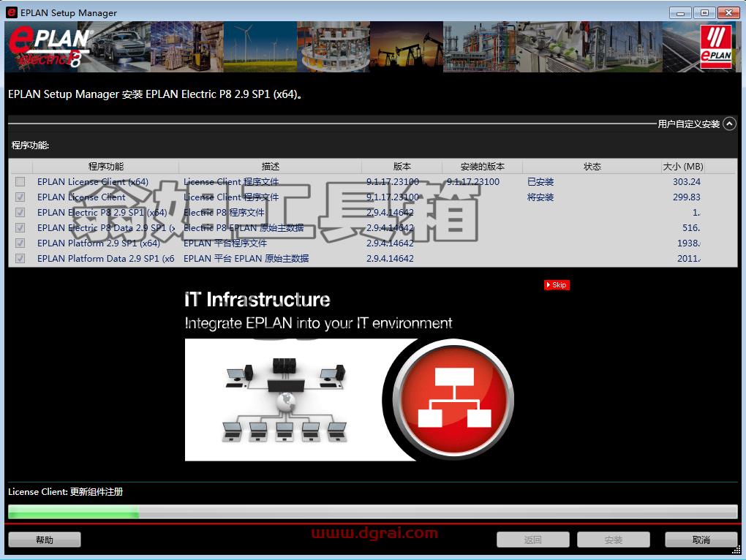
Task: Toggle the EPLAN Platform Data 2.9 SP1 checkbox
Action: click(20, 258)
